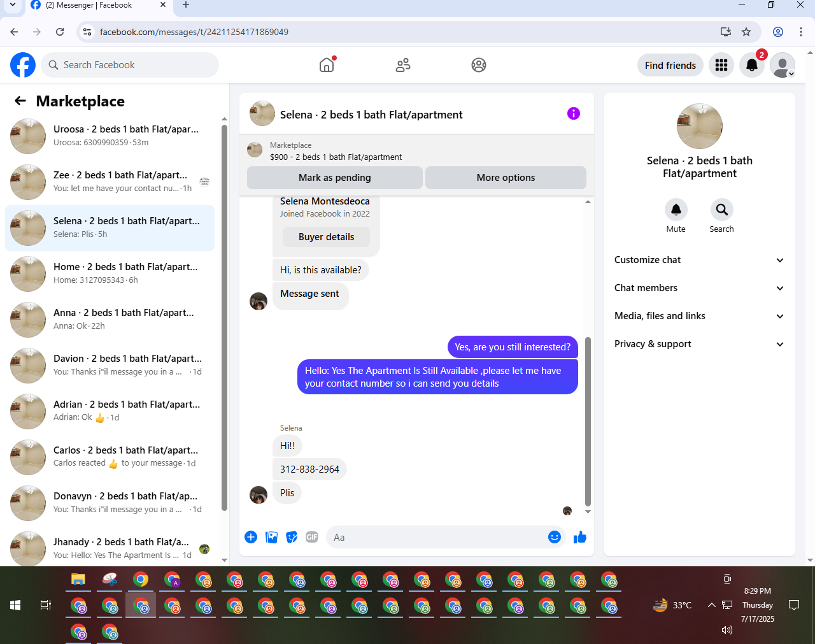Click the Search Facebook field
815x644 pixels.
(130, 65)
